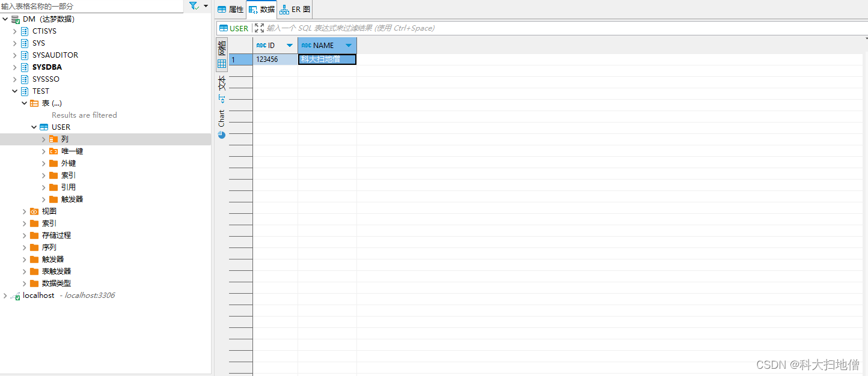
Task: Click the 视图 views folder icon
Action: pyautogui.click(x=34, y=211)
